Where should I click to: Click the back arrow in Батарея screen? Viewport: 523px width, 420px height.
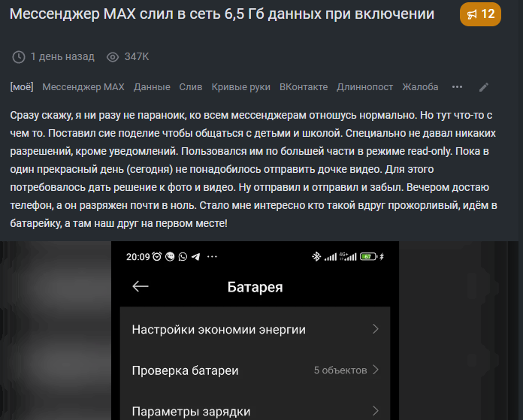(141, 286)
